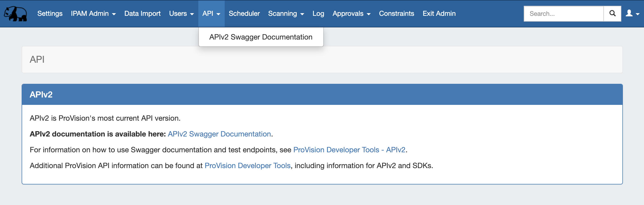
Task: Open the user profile icon menu
Action: pos(632,13)
